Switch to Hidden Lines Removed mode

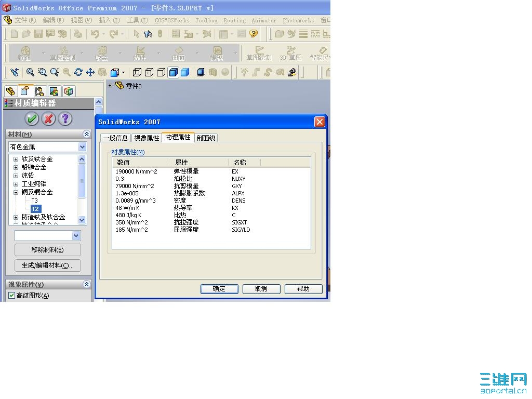161,72
